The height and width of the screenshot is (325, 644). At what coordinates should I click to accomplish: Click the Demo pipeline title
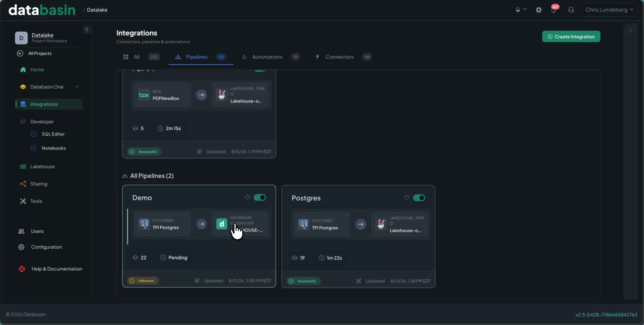pyautogui.click(x=142, y=198)
